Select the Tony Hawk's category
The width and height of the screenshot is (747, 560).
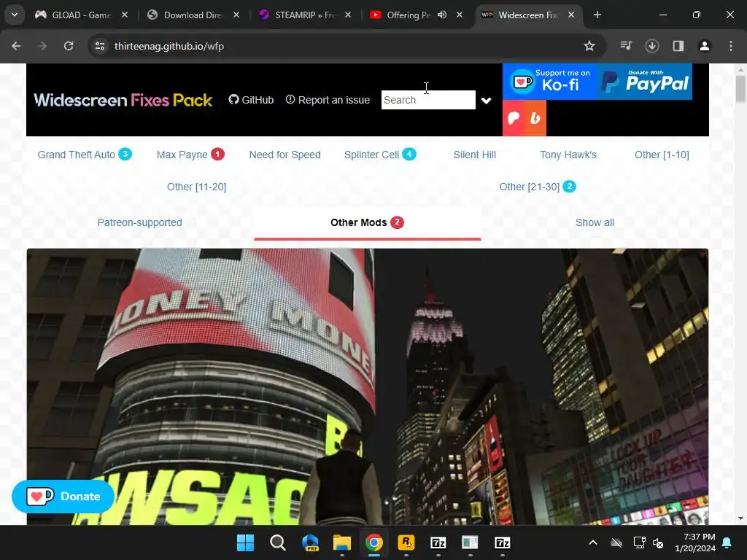[x=568, y=155]
